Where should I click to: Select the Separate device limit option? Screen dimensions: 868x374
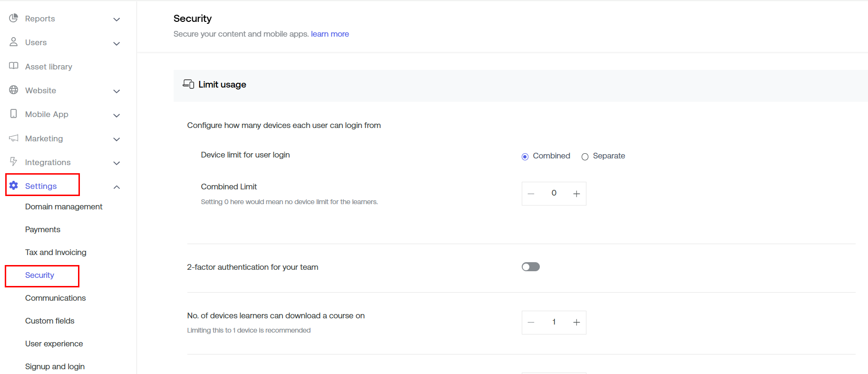click(585, 157)
